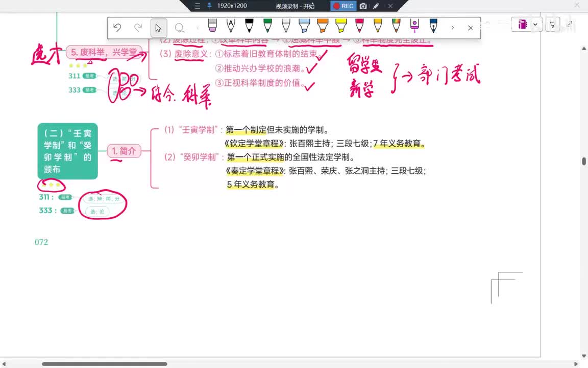Click the 1920x1200 resolution label
Viewport: 588px width, 368px height.
[x=232, y=6]
